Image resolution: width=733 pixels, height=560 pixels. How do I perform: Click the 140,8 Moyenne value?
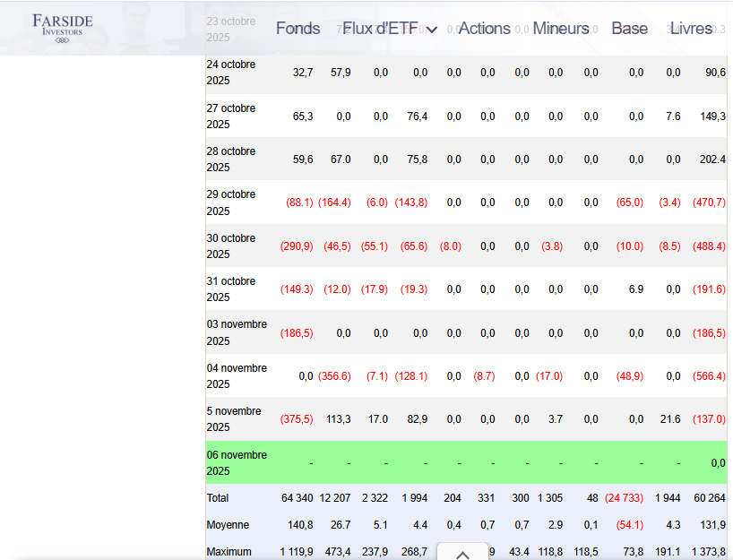[x=300, y=525]
